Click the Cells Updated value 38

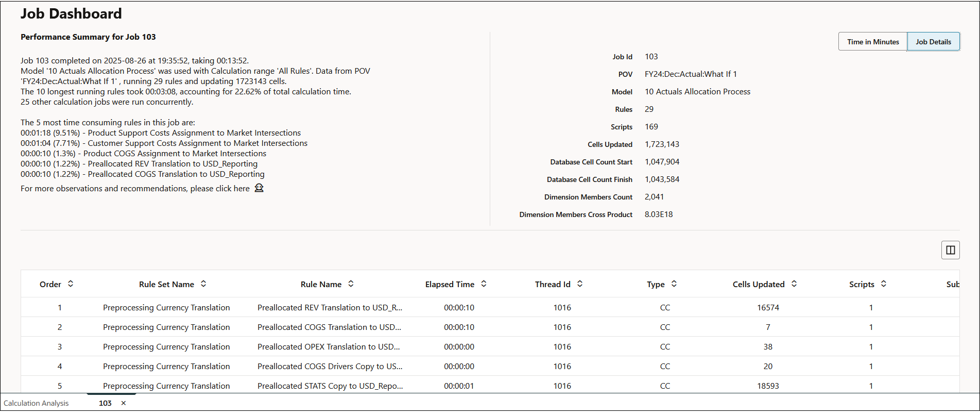(x=768, y=347)
